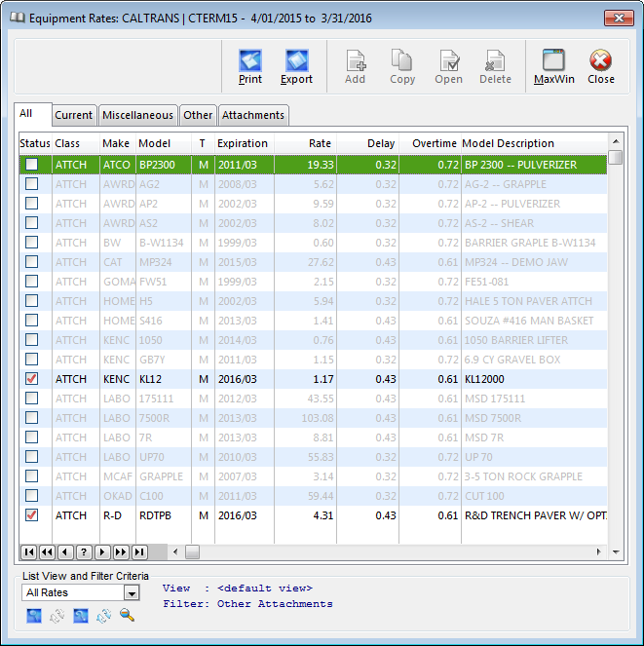This screenshot has height=646, width=644.
Task: Uncheck status checkbox for R-D RDTPB
Action: [x=32, y=515]
